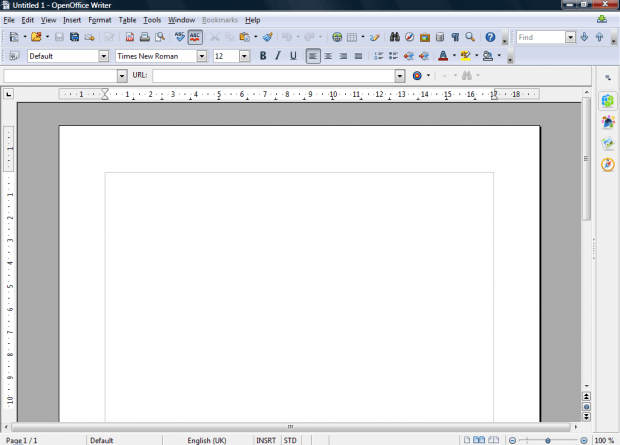Click the Save document icon
Screen dimensions: 620x445
59,37
